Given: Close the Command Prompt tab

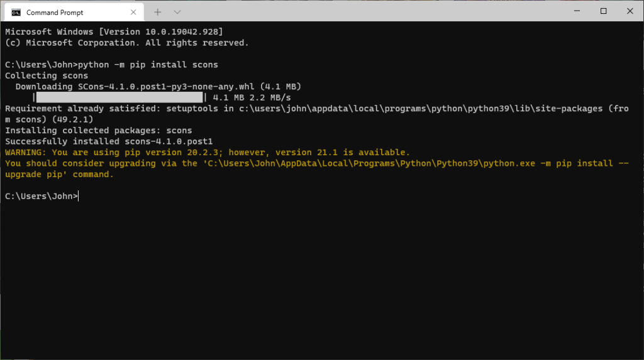Looking at the screenshot, I should coord(133,13).
